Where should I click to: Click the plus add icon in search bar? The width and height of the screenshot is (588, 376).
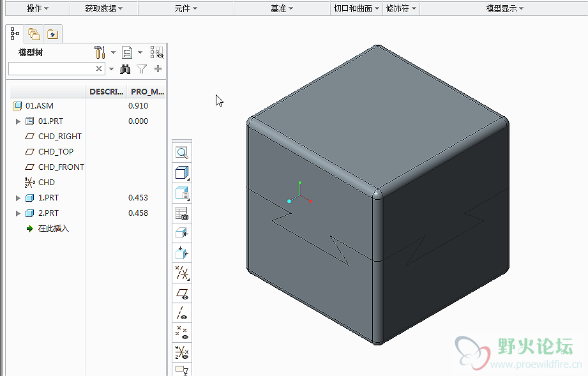(x=158, y=68)
